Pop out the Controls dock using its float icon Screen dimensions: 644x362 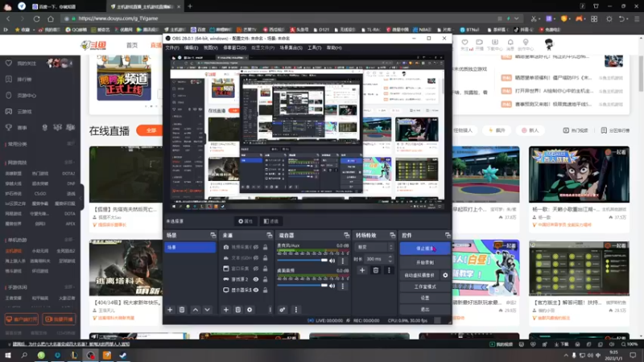448,235
